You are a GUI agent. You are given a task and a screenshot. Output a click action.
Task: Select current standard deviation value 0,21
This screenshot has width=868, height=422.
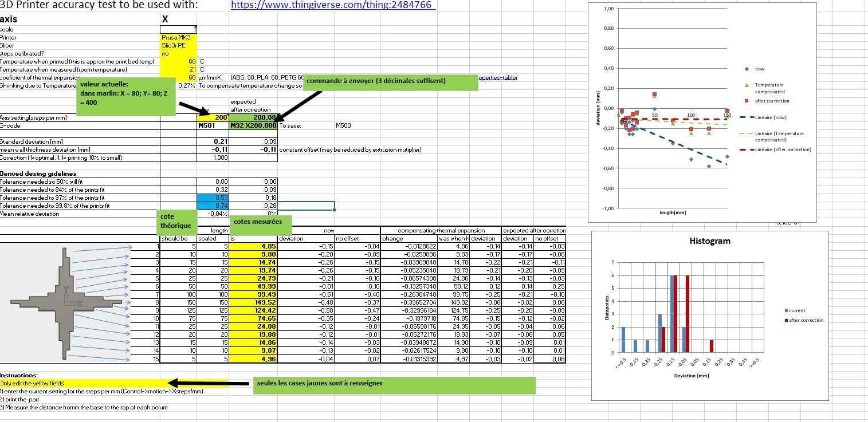pos(213,141)
